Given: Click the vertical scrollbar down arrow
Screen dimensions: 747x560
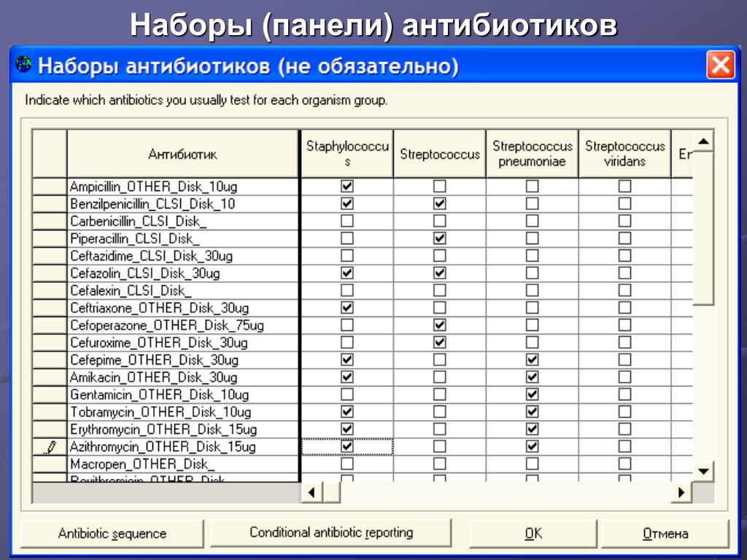Looking at the screenshot, I should tap(703, 472).
